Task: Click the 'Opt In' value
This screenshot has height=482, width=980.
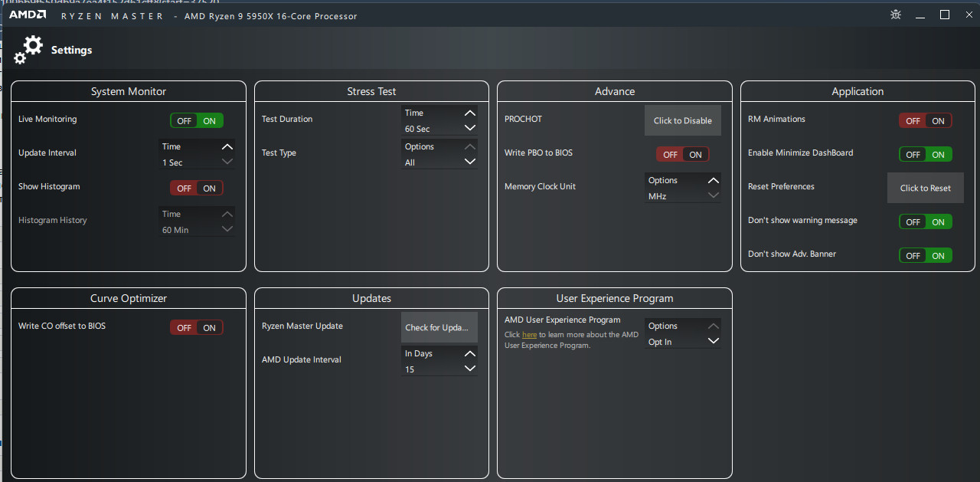Action: pos(660,342)
